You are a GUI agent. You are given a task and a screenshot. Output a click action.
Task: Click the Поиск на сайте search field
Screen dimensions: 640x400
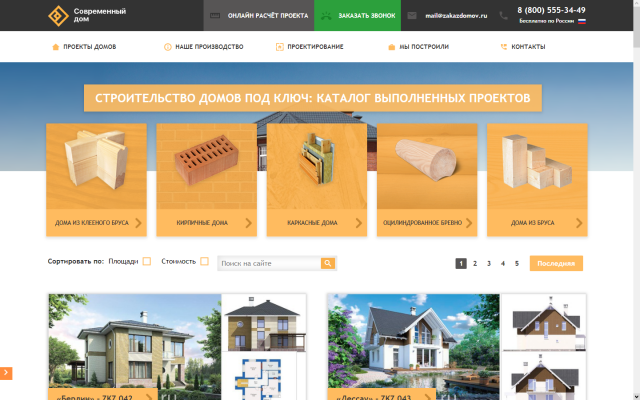point(269,264)
